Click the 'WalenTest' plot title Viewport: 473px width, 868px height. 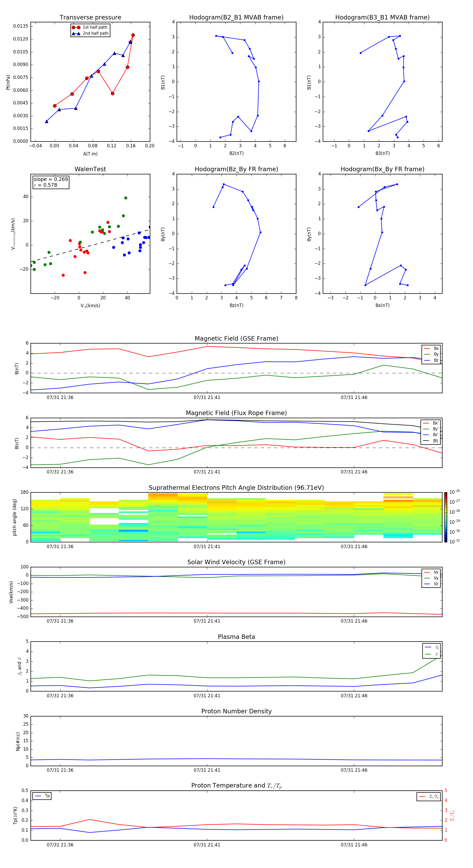coord(90,169)
